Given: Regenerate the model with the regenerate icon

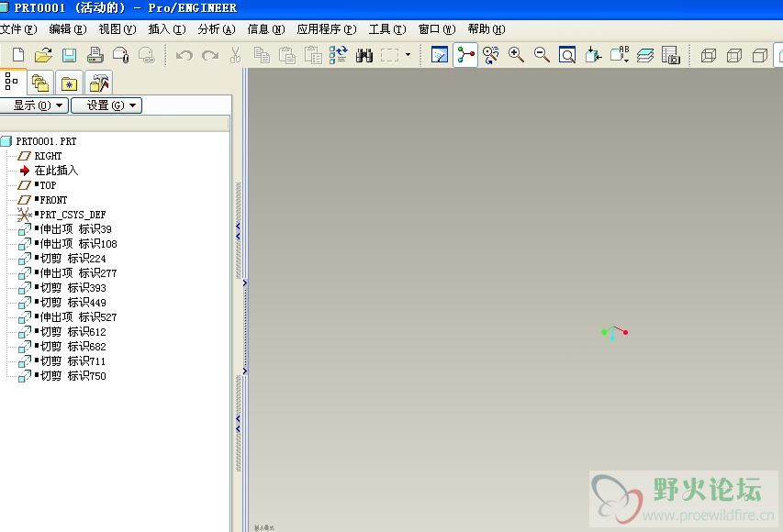Looking at the screenshot, I should point(338,55).
